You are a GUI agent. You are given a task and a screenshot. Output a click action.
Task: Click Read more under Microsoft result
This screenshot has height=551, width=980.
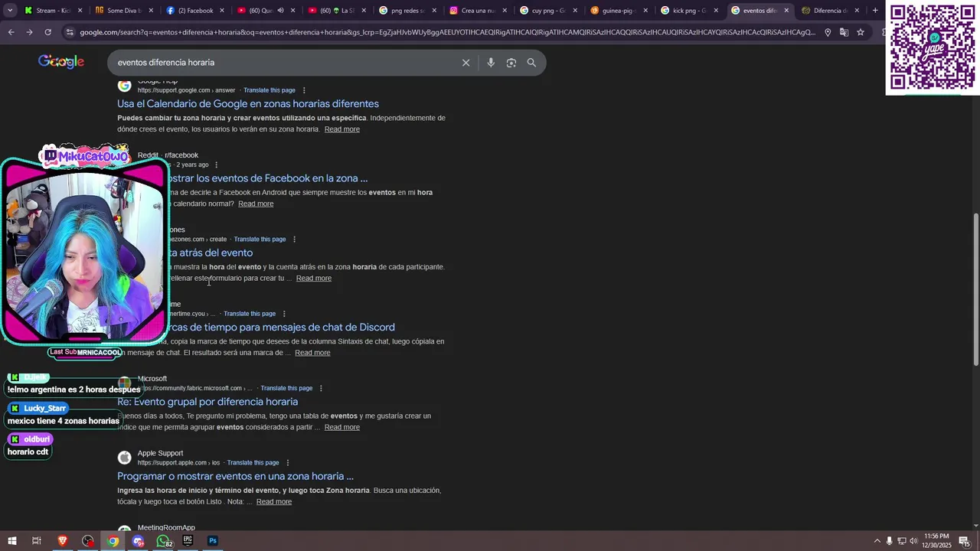(x=341, y=427)
